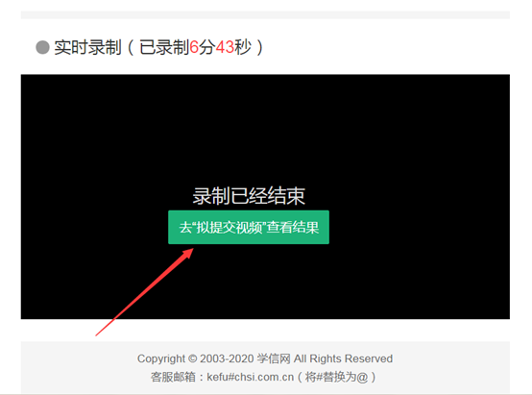
Task: Select the All Rights Reserved text
Action: (343, 358)
